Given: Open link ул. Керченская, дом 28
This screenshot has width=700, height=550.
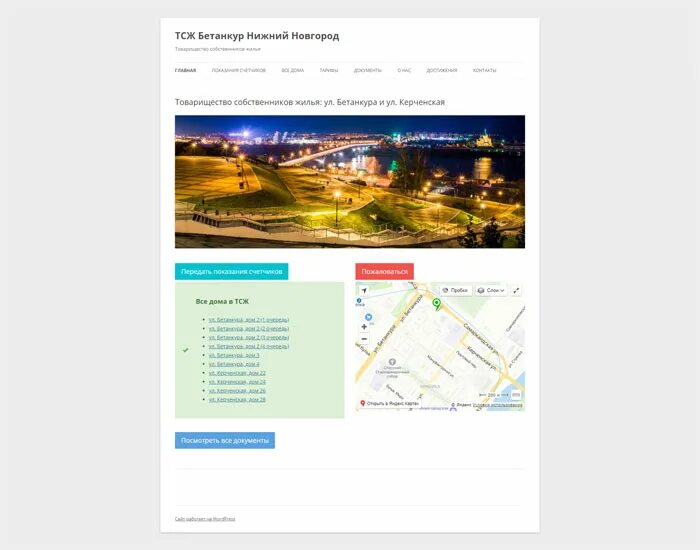Looking at the screenshot, I should coord(237,400).
